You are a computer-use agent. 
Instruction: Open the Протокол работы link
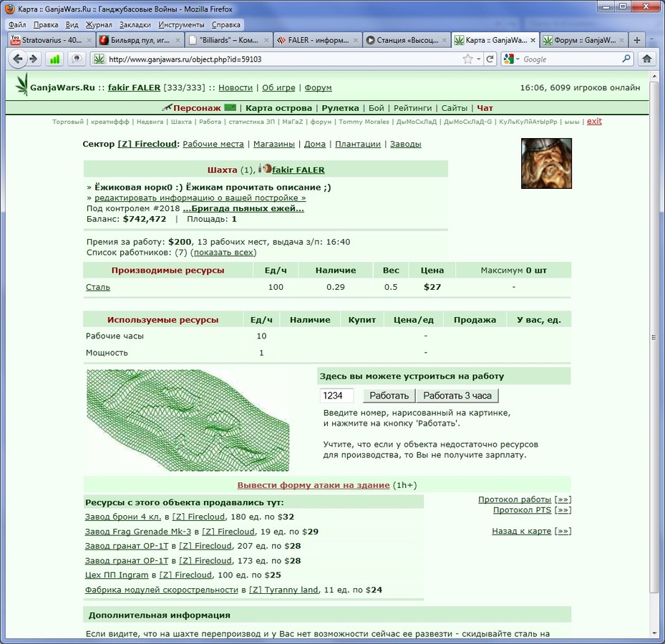pos(515,499)
